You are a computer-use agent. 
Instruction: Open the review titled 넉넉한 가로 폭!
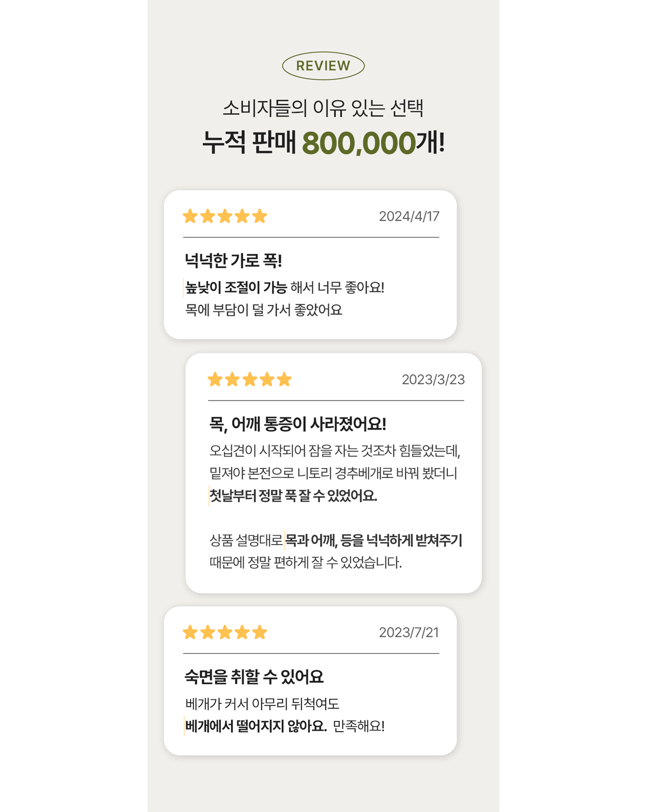(233, 261)
